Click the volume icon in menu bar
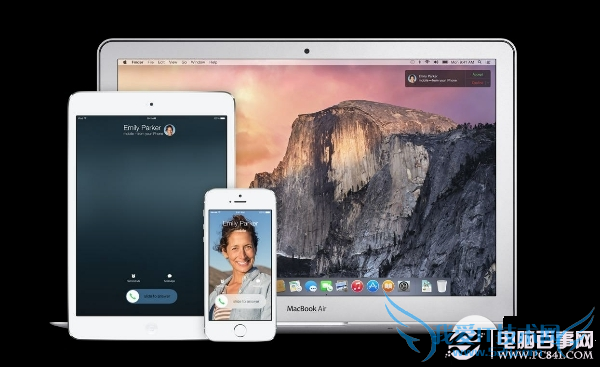The height and width of the screenshot is (367, 600). click(x=436, y=62)
